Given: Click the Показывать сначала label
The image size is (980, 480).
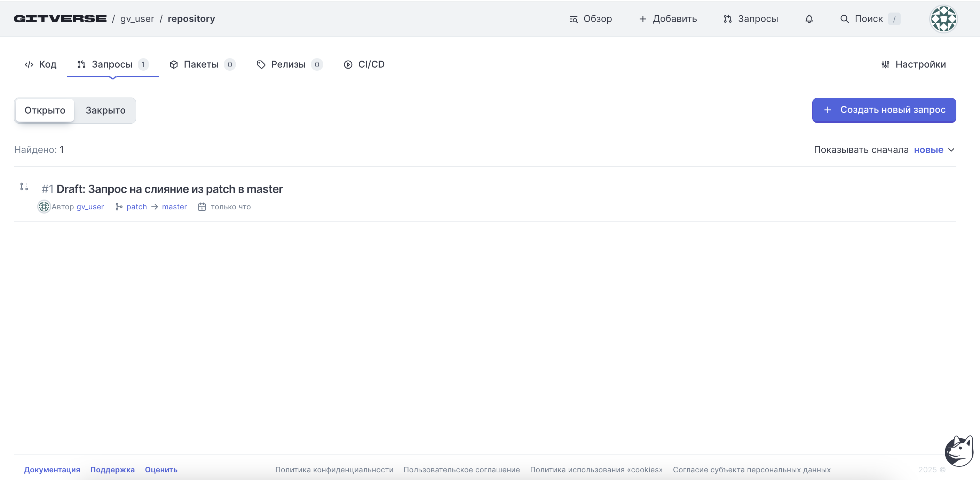Looking at the screenshot, I should tap(861, 149).
